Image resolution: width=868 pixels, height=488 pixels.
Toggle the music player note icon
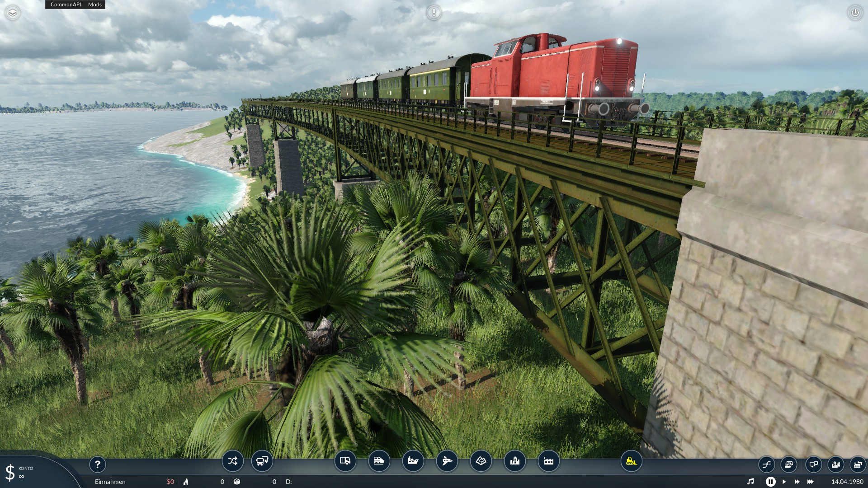pos(750,482)
